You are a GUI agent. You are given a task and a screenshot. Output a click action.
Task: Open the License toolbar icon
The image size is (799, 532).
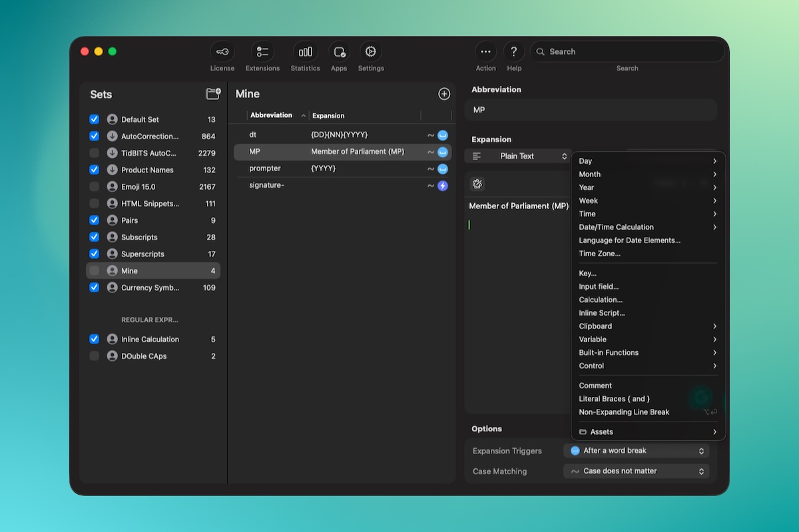(222, 52)
